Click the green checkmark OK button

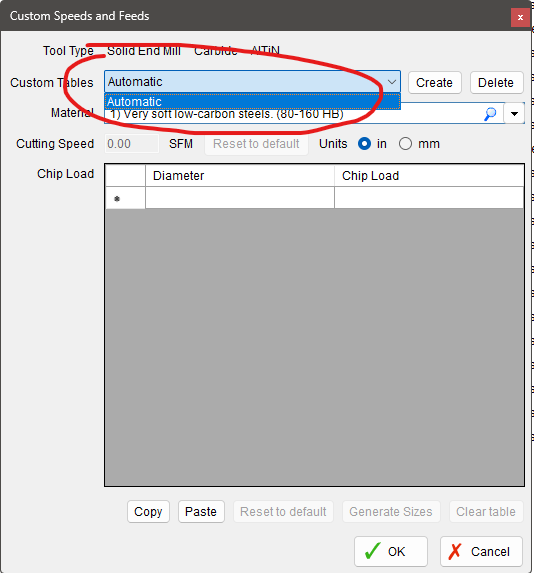[x=391, y=551]
